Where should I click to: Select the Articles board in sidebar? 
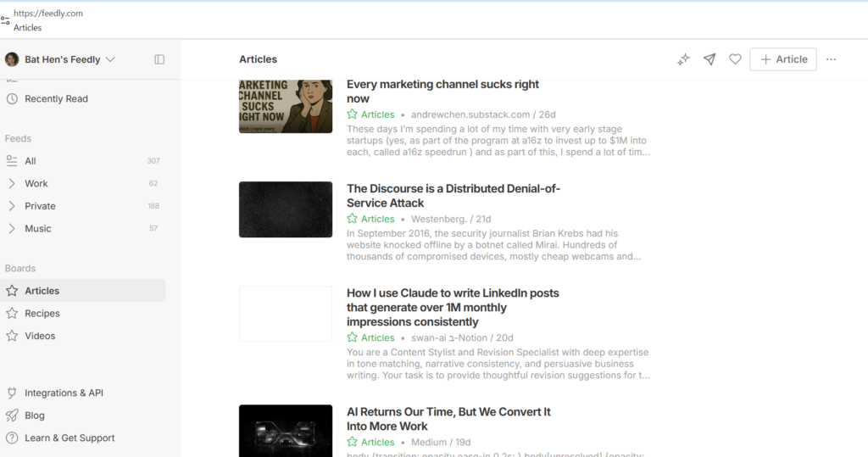pos(83,290)
